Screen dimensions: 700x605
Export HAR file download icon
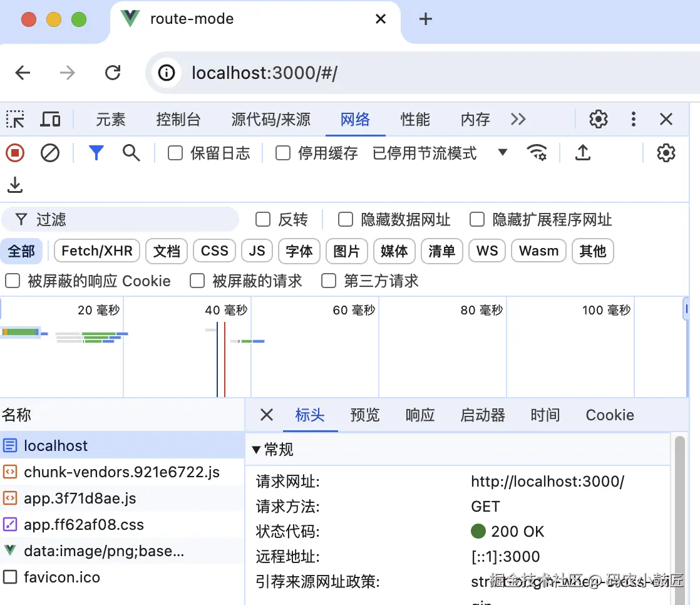pyautogui.click(x=15, y=184)
